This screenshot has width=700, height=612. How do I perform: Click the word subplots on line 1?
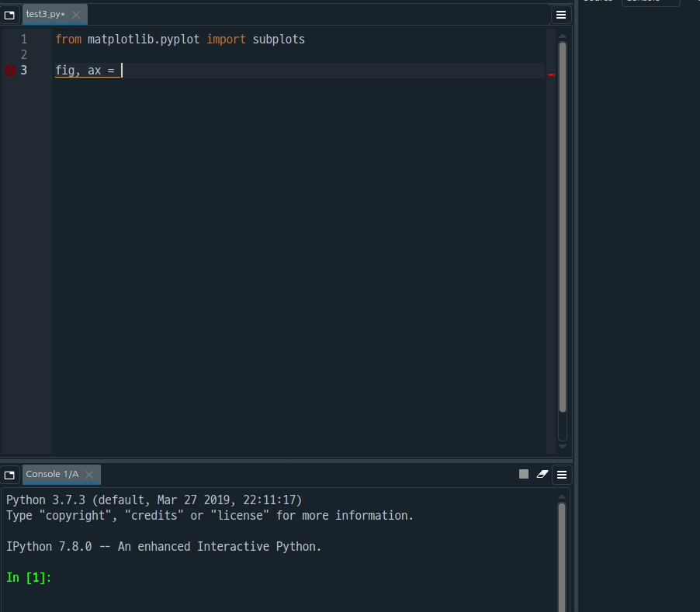click(278, 39)
